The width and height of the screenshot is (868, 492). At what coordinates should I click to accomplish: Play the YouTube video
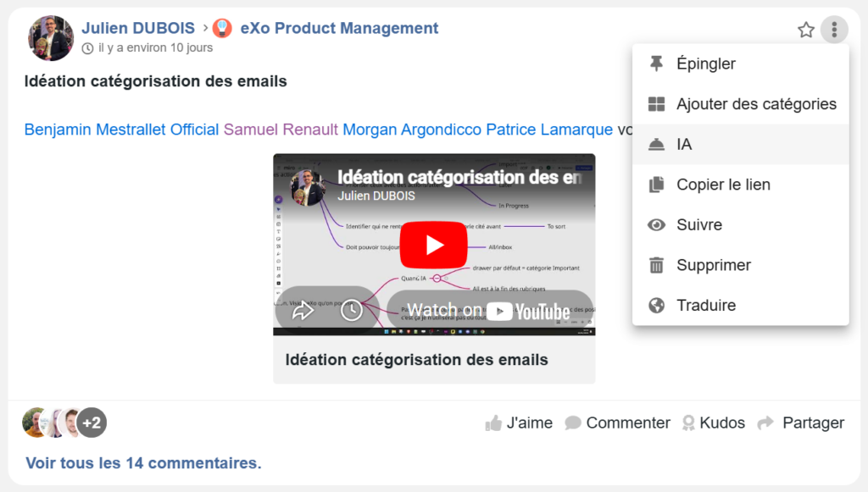[434, 245]
